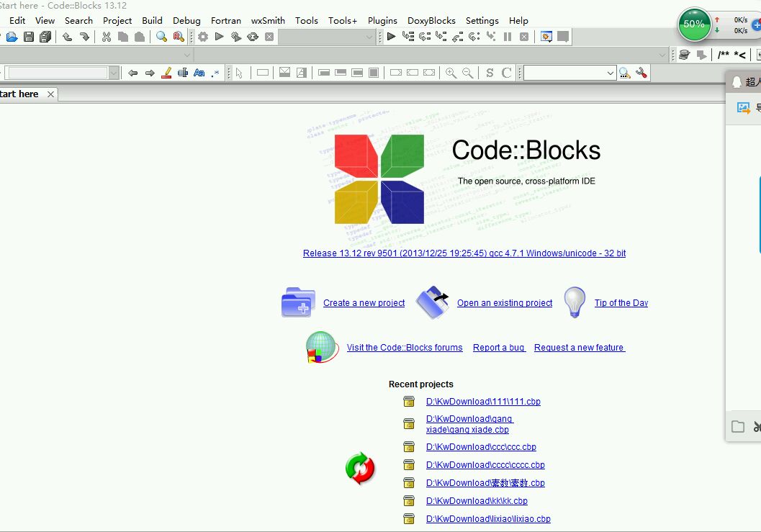Expand the build target dropdown

[369, 37]
